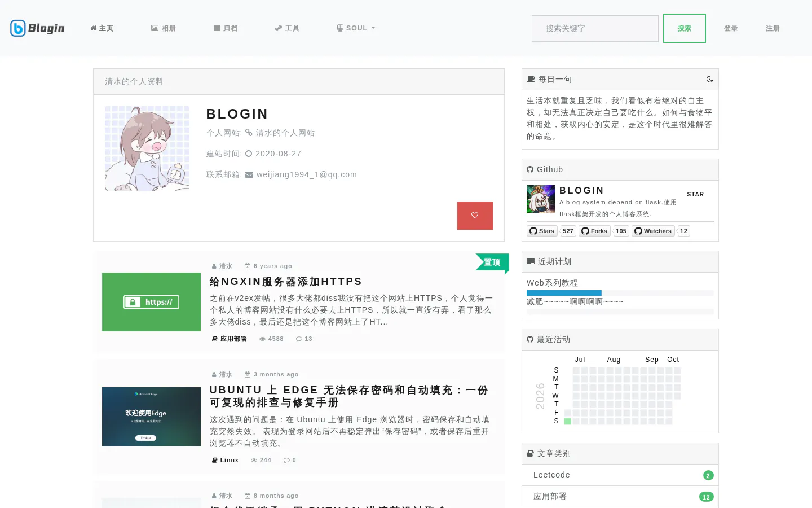Click the 527 stars count
Screen dimensions: 812x508
(x=568, y=231)
